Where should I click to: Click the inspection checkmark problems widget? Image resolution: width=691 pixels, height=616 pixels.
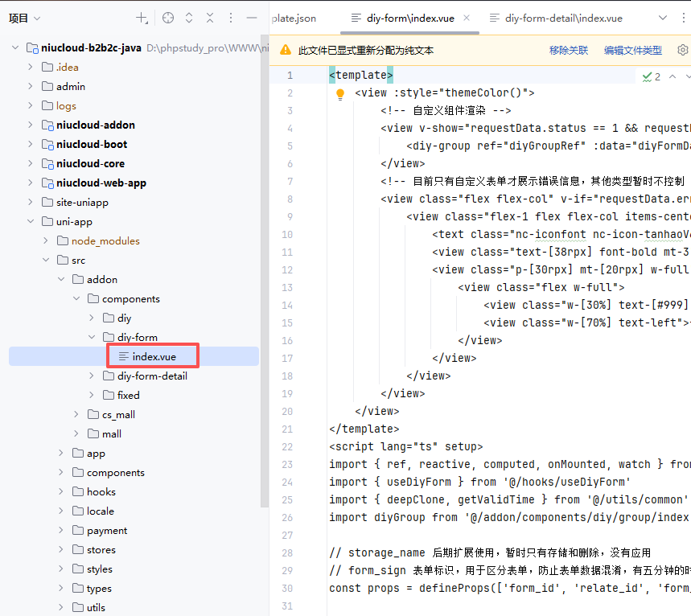coord(651,76)
